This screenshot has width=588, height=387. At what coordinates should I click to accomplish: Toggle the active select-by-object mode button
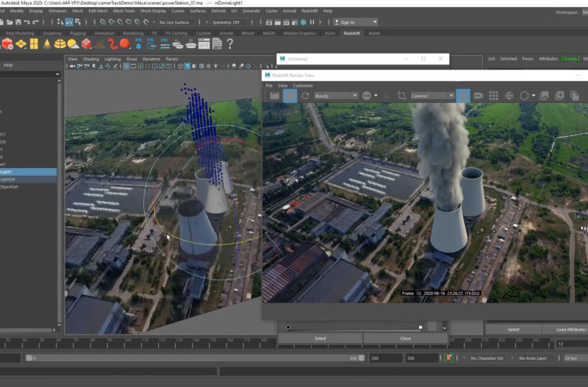[69, 22]
